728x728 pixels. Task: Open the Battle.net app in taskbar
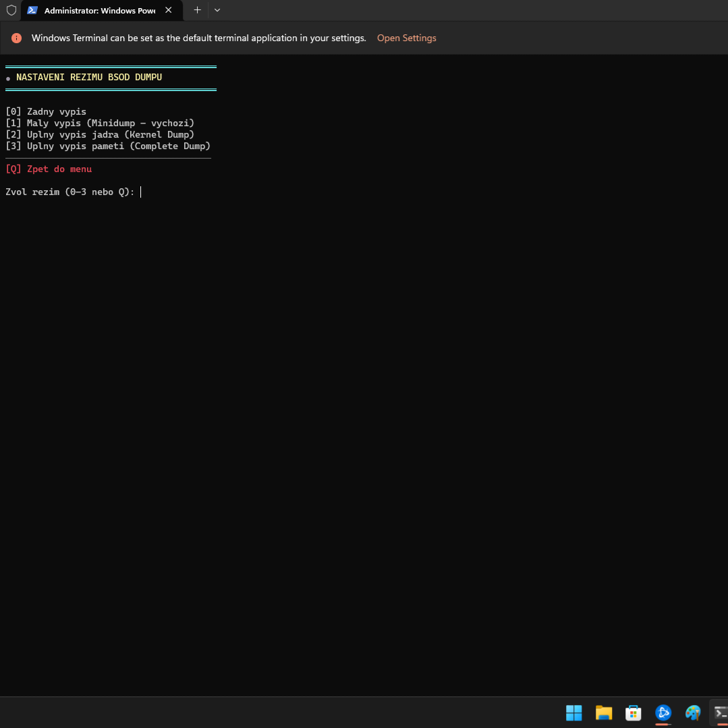[663, 712]
